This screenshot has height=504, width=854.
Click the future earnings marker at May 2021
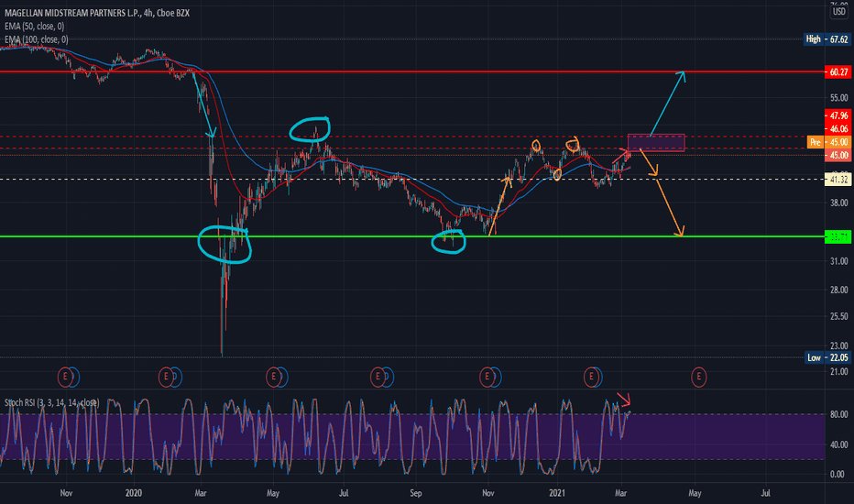[x=699, y=377]
